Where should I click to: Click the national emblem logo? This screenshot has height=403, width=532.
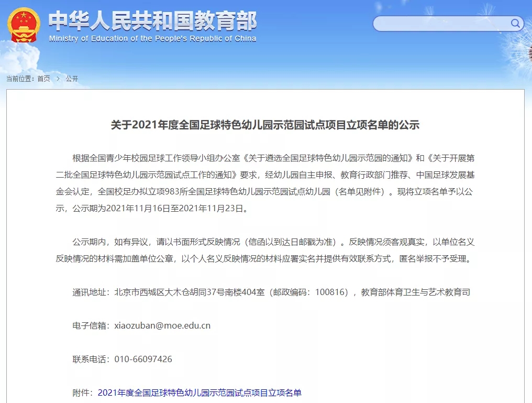tap(24, 26)
